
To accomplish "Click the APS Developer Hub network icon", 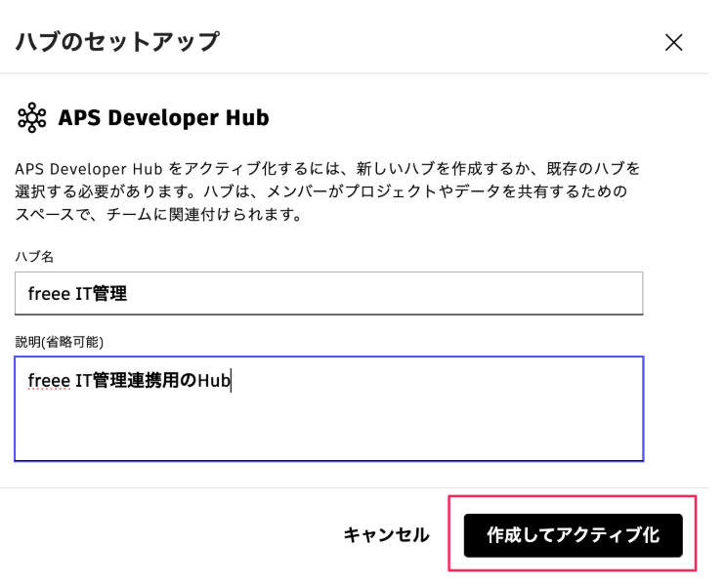I will [x=32, y=117].
